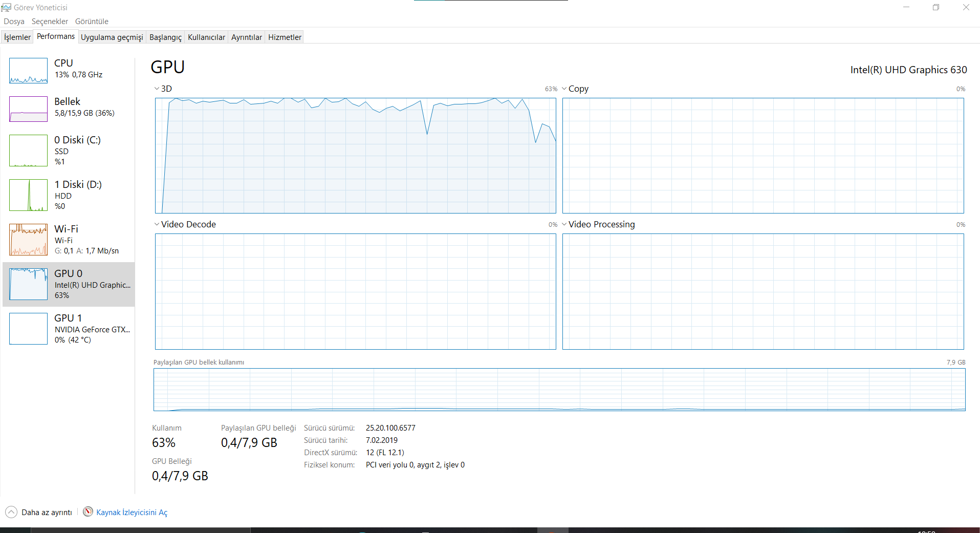Click the 3D usage graph
980x533 pixels.
(x=356, y=156)
